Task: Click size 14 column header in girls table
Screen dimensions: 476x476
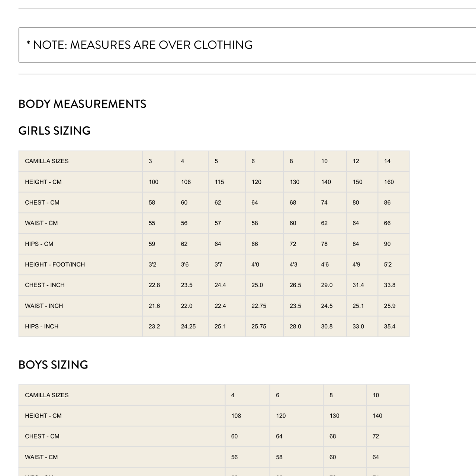Action: pyautogui.click(x=387, y=161)
